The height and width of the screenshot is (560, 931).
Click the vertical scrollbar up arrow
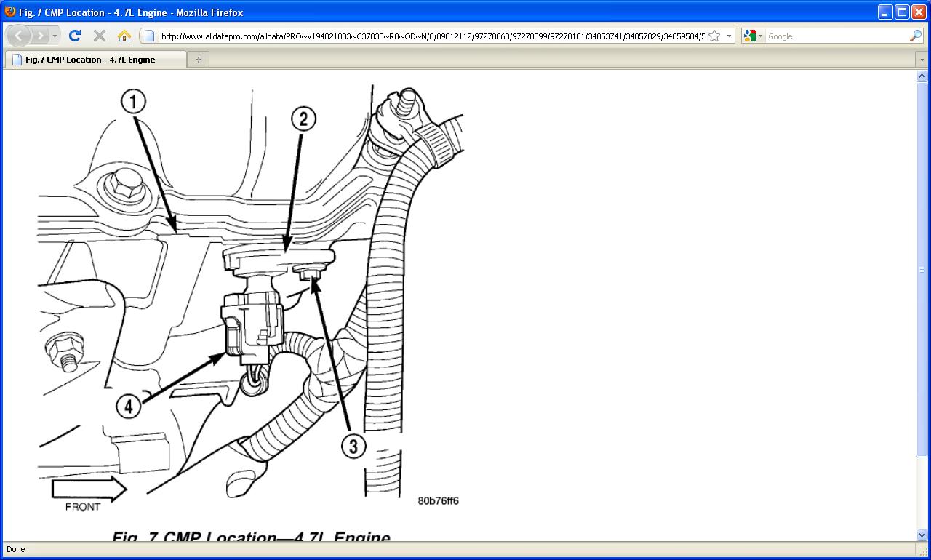point(922,76)
